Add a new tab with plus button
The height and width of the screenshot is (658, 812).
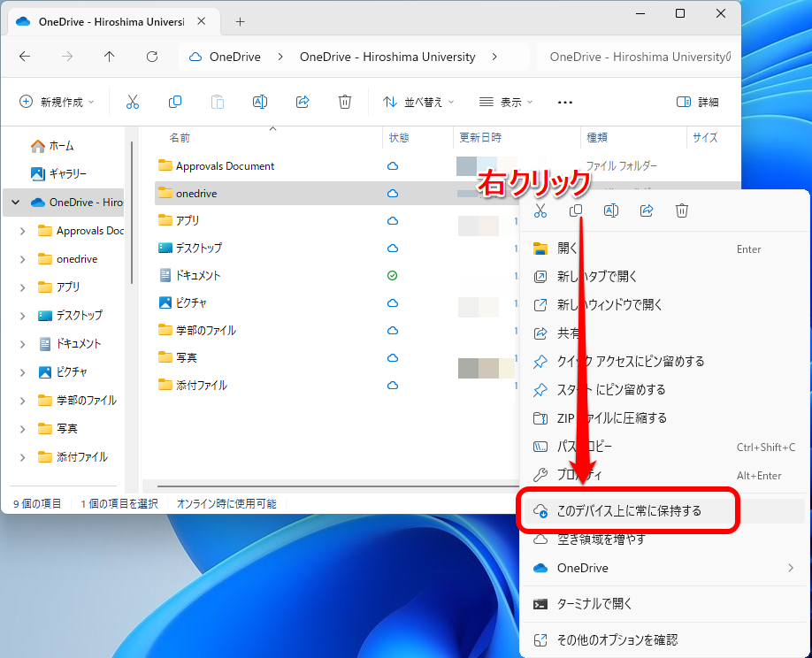coord(241,22)
